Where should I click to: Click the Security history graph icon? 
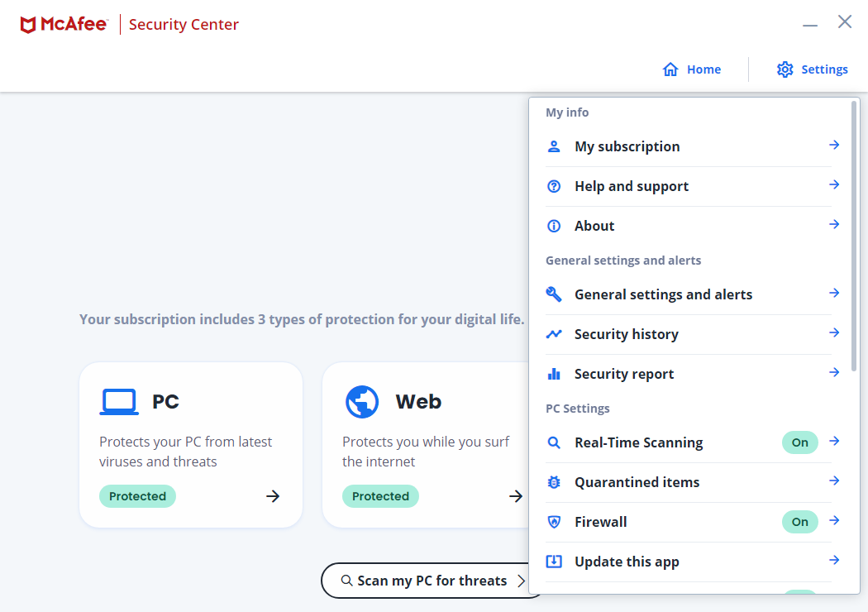point(554,334)
